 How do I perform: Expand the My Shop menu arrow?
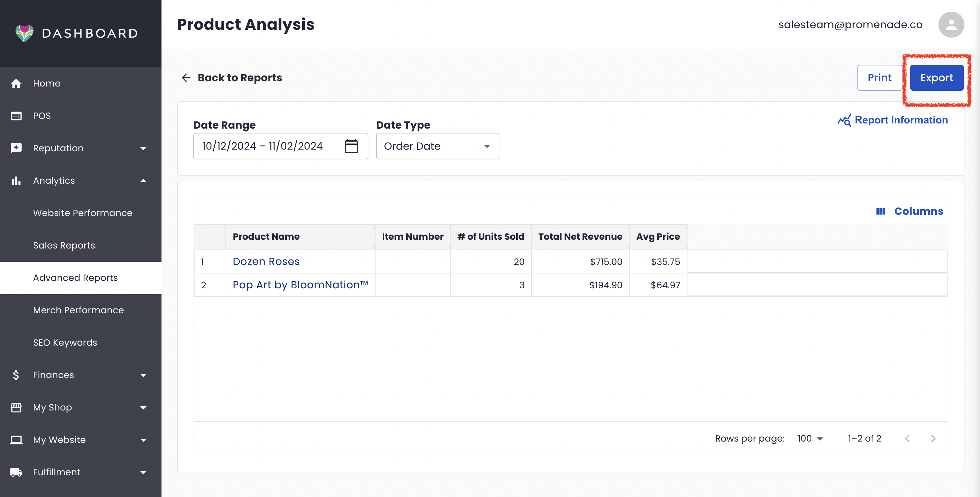coord(143,408)
